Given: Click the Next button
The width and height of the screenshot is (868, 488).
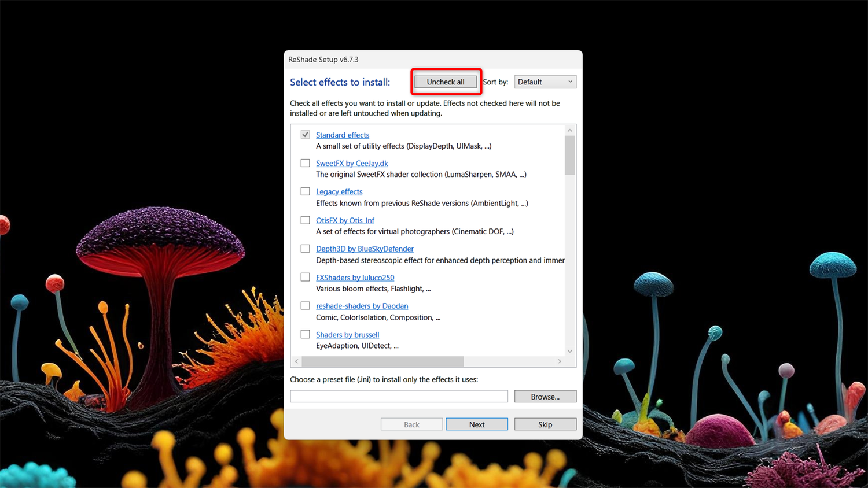Looking at the screenshot, I should [x=477, y=424].
